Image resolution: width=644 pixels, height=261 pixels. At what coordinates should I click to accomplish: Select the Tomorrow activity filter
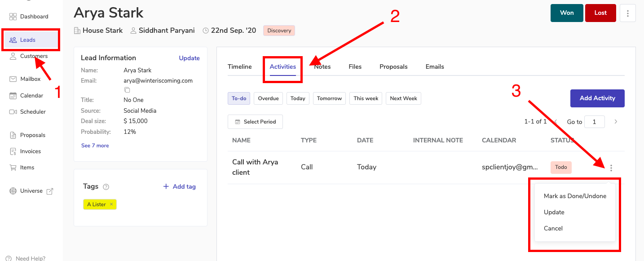click(x=329, y=98)
